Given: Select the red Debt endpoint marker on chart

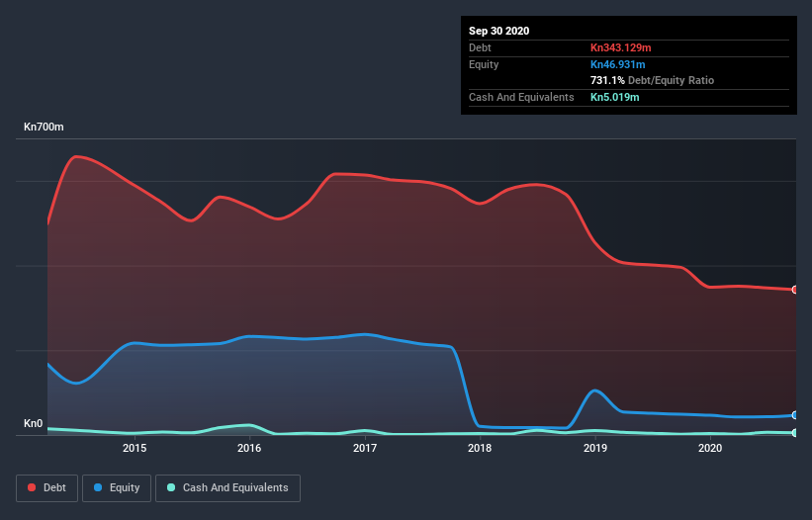Looking at the screenshot, I should click(795, 290).
